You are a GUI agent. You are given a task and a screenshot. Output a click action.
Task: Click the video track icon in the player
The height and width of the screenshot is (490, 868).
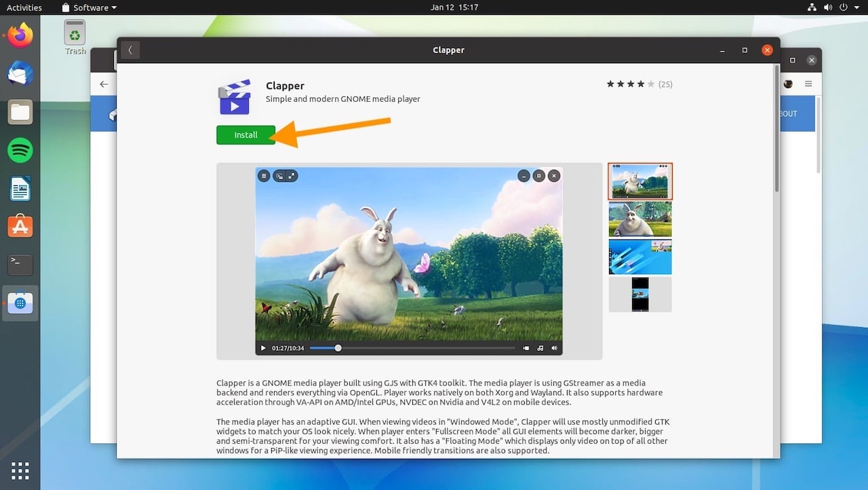[526, 348]
